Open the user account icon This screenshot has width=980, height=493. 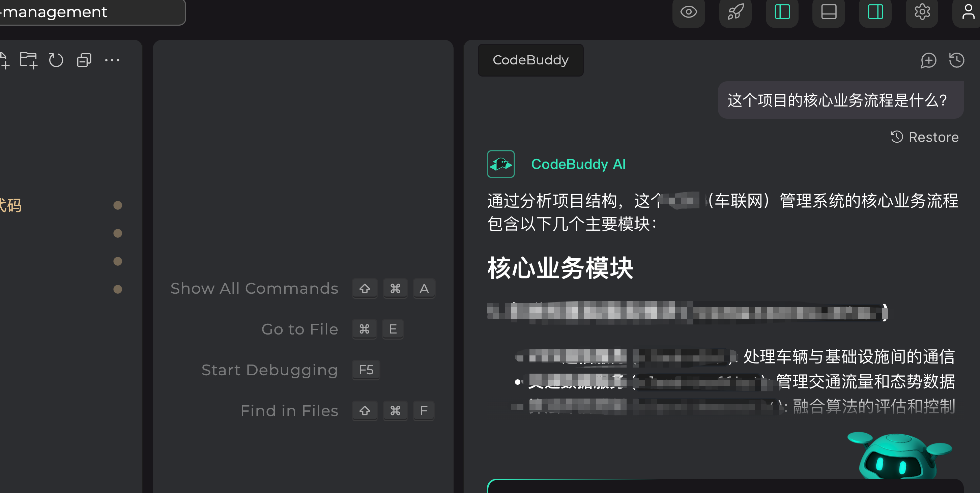(x=968, y=12)
